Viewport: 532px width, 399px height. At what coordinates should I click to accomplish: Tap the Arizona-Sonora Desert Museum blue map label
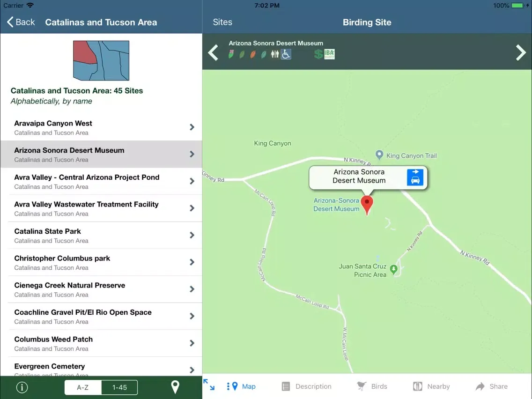336,205
